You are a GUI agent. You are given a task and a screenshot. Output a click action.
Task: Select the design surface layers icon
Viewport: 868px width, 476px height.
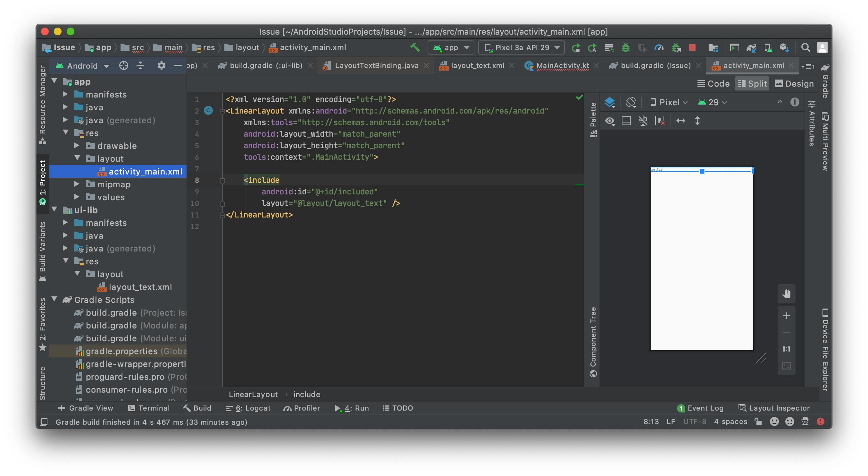click(x=610, y=102)
